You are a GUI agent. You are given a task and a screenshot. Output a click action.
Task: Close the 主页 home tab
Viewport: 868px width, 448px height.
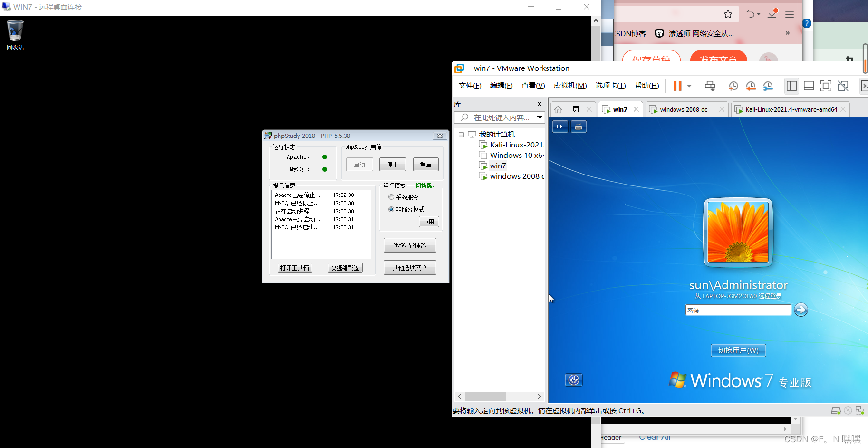(589, 109)
